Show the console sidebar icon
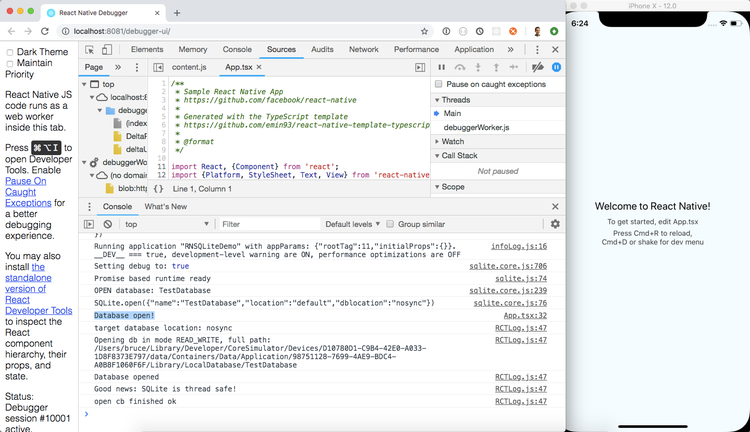This screenshot has width=750, height=432. 89,224
